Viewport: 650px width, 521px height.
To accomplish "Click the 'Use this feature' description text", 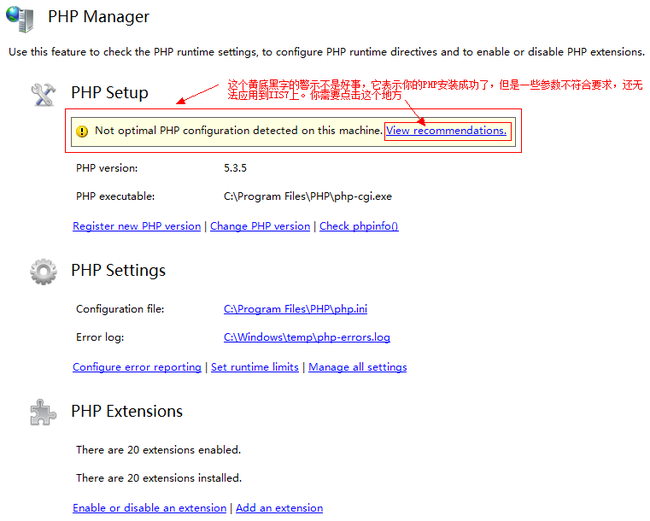I will pyautogui.click(x=326, y=52).
